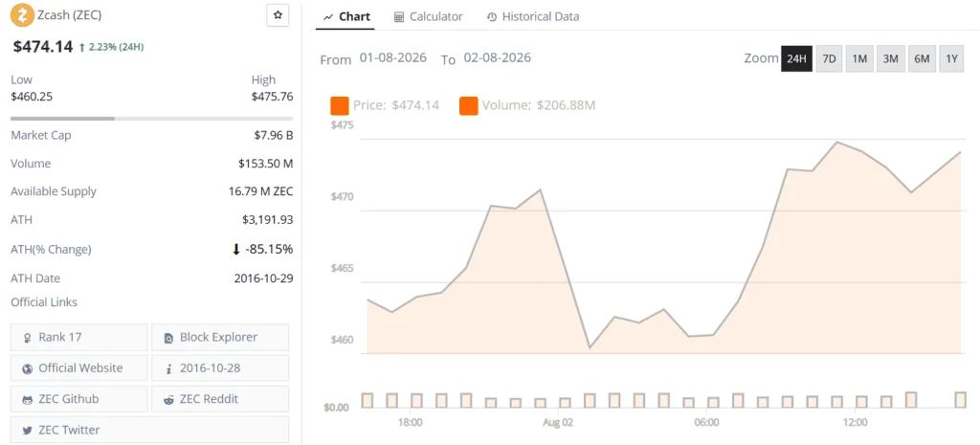Click the ATH Date 2016-10-29 value
The image size is (980, 445).
click(264, 278)
